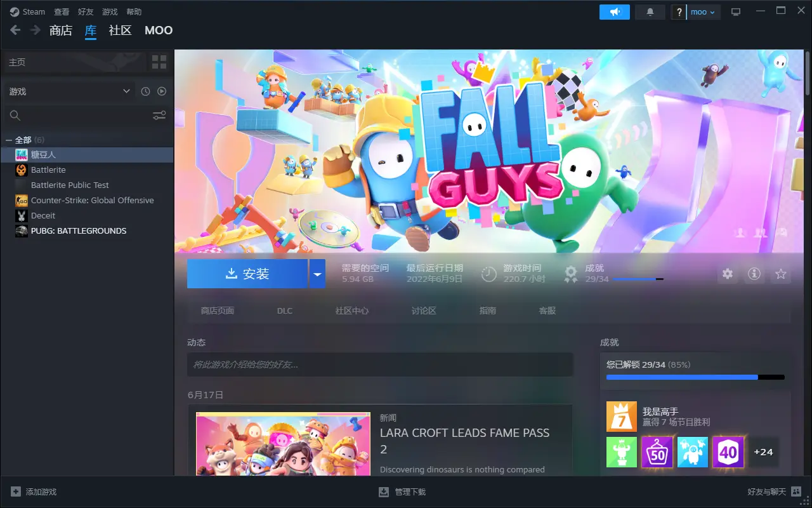Open game settings gear for Fall Guys
This screenshot has width=812, height=508.
728,274
